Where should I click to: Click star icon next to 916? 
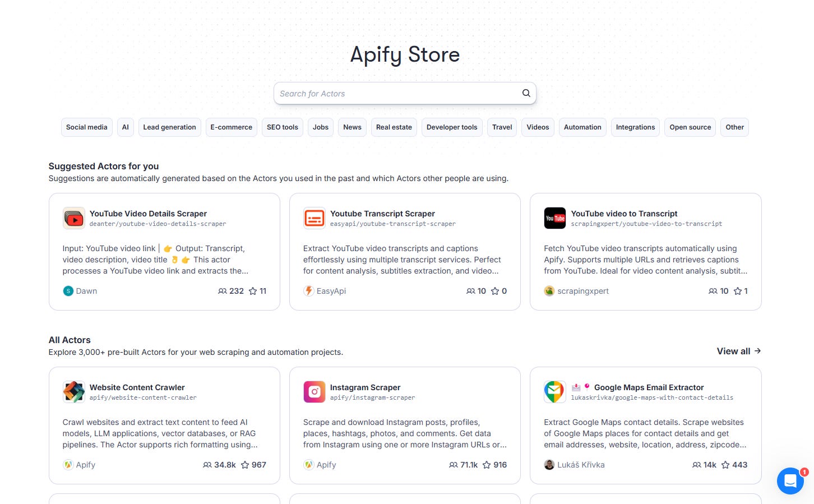(487, 465)
